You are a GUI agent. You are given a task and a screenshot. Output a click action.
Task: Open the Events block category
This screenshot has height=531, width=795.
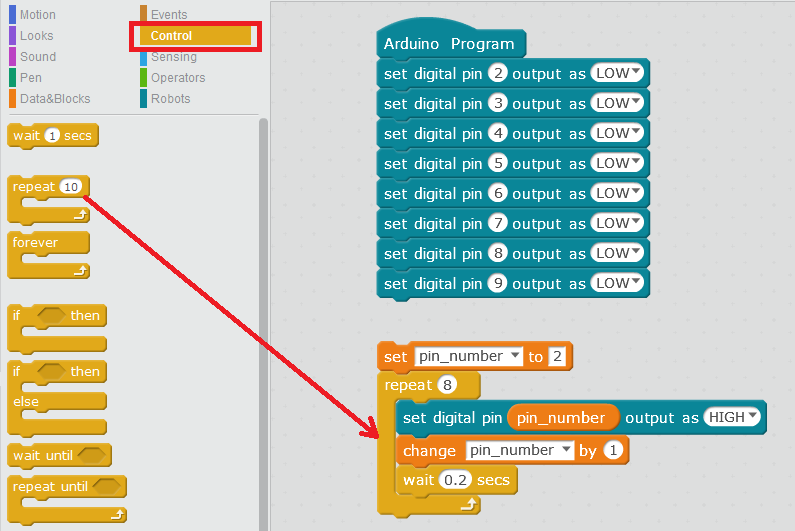coord(164,14)
